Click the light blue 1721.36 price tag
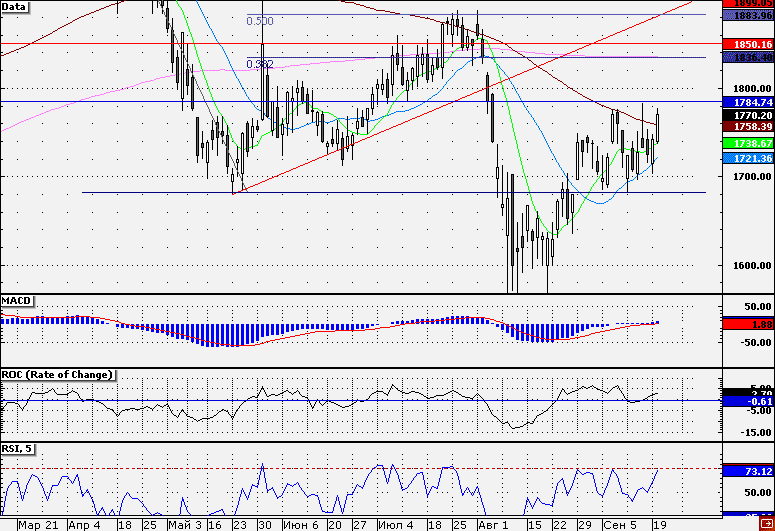The height and width of the screenshot is (531, 775). (x=748, y=159)
